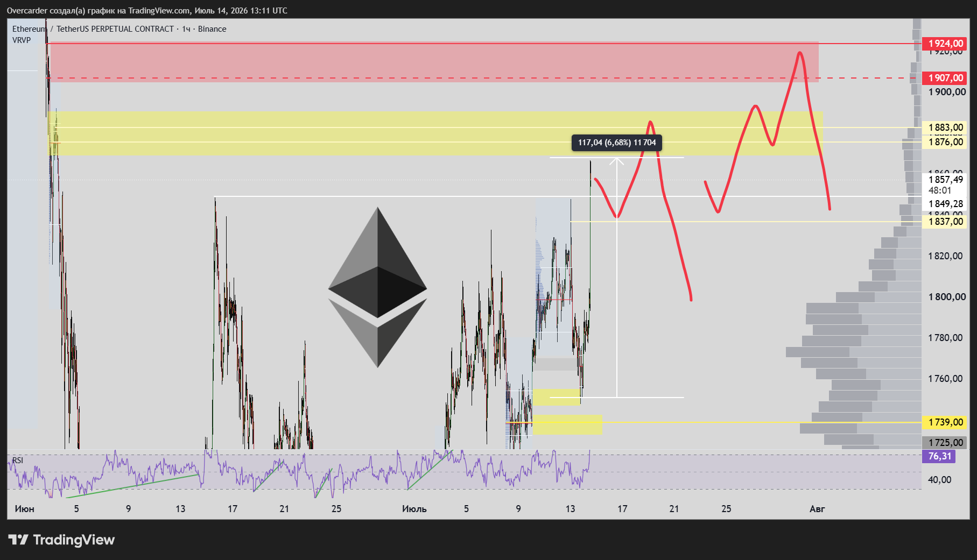Viewport: 977px width, 560px height.
Task: Click the 48:01 countdown timer
Action: [x=939, y=190]
